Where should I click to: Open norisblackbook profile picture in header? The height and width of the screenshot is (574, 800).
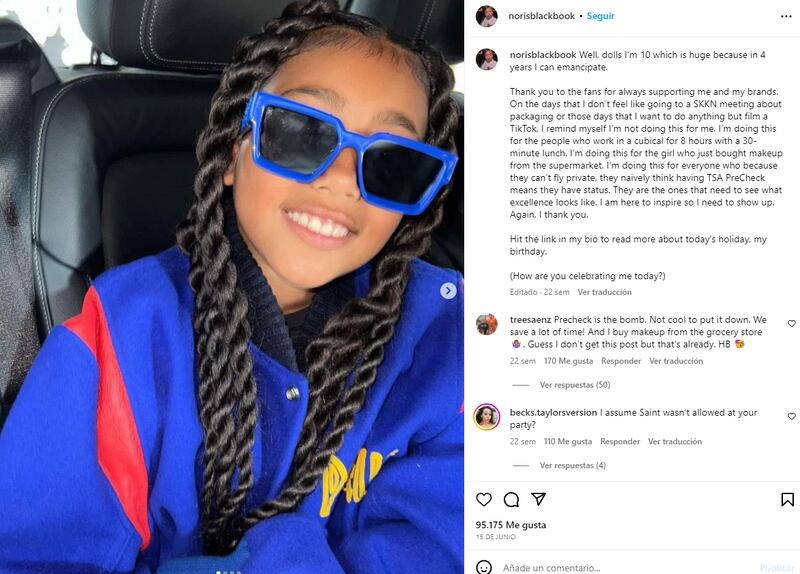point(486,16)
